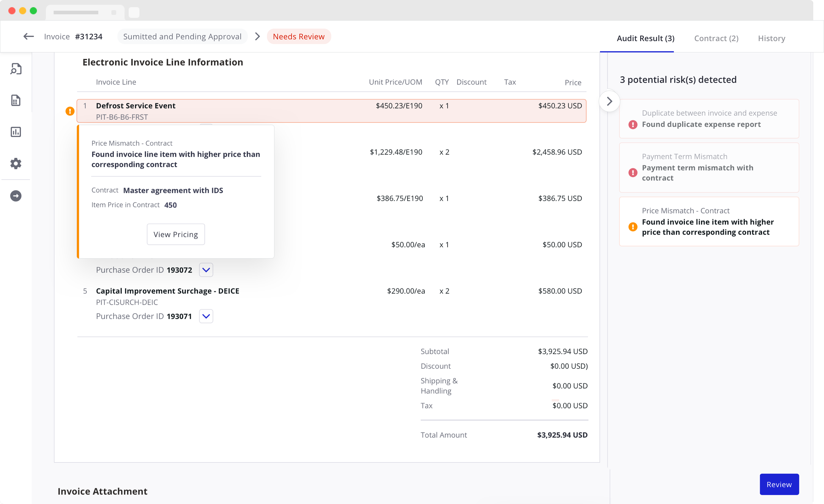Click the blue Review button
Viewport: 824px width, 504px height.
point(779,484)
